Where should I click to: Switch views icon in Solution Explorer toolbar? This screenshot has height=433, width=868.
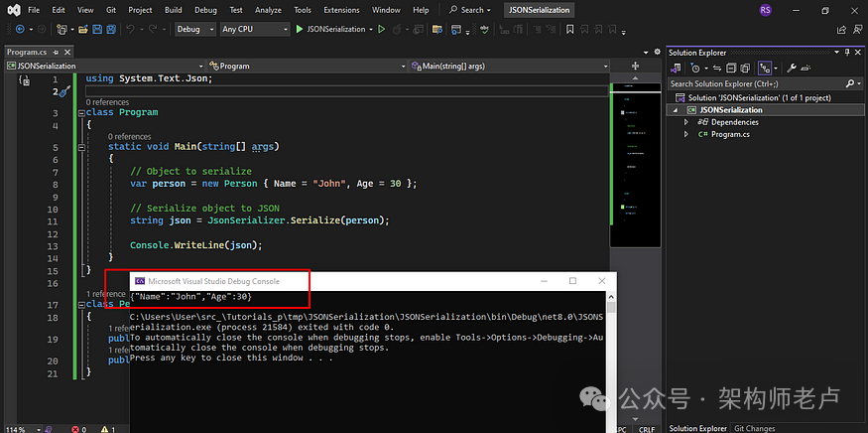tap(676, 69)
